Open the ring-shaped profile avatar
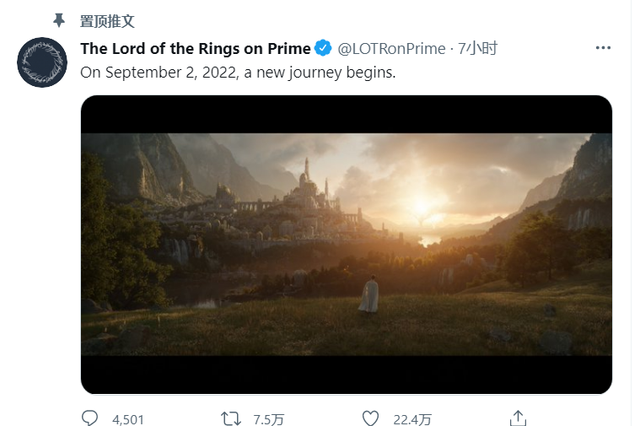The height and width of the screenshot is (426, 640). coord(42,62)
